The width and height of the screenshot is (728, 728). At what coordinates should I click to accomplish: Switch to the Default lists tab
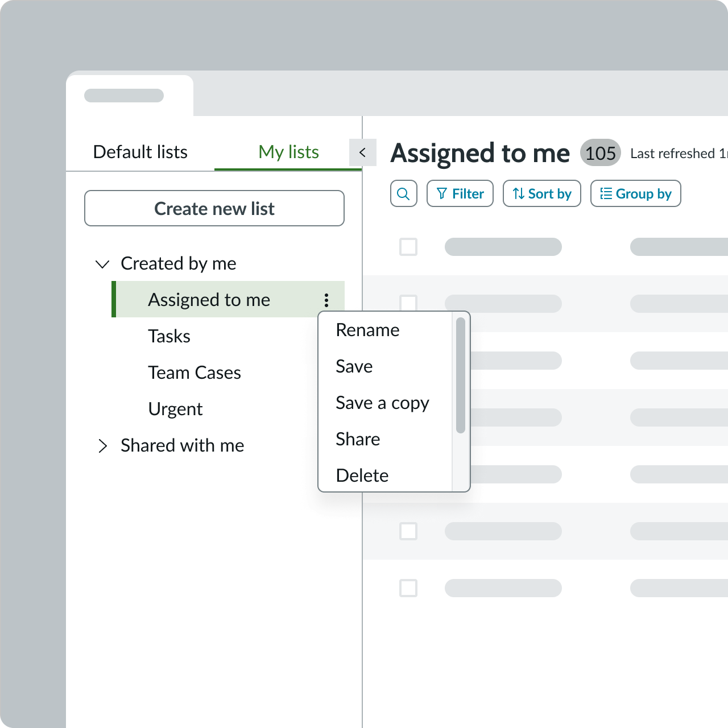pos(140,152)
